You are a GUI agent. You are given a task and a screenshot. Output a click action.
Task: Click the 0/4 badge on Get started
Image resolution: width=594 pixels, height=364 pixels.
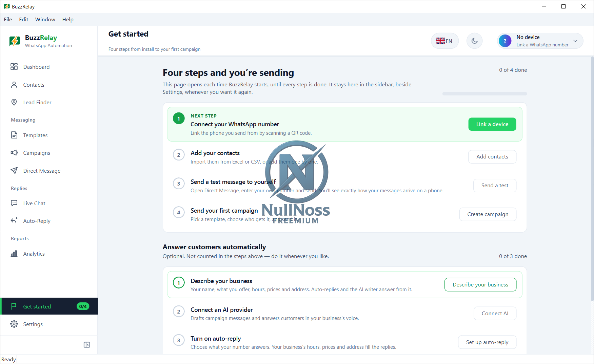pos(83,306)
